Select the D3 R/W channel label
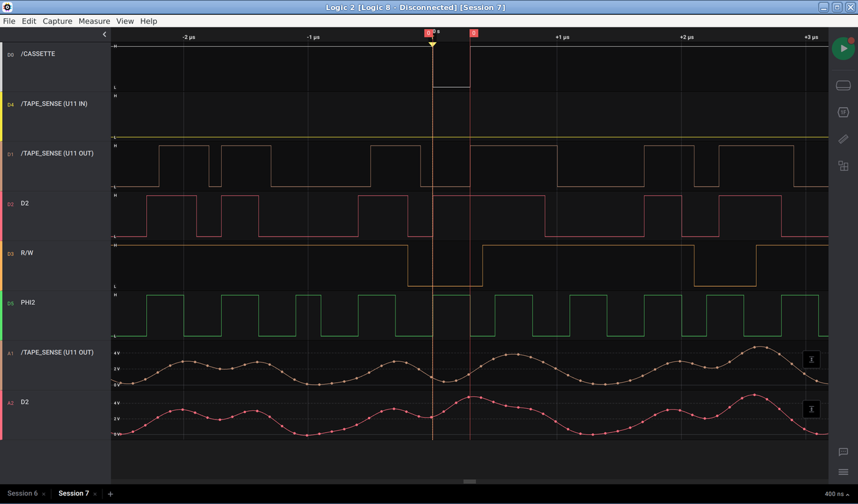The height and width of the screenshot is (504, 858). pyautogui.click(x=27, y=253)
